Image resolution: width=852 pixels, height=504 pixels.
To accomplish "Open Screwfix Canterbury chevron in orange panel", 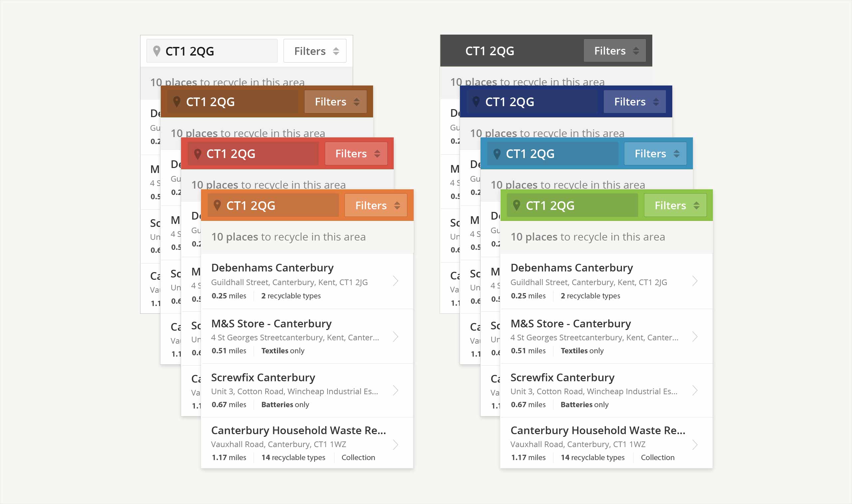I will point(395,391).
